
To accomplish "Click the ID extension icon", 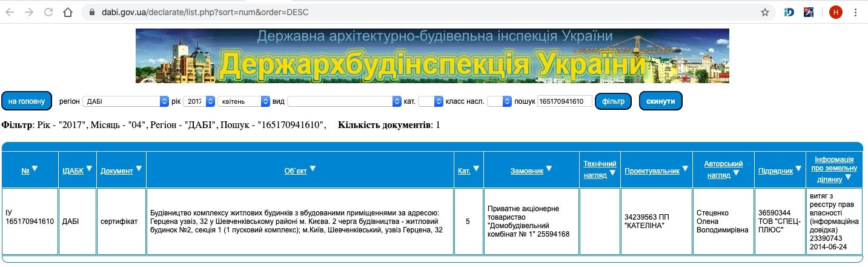I will 789,12.
